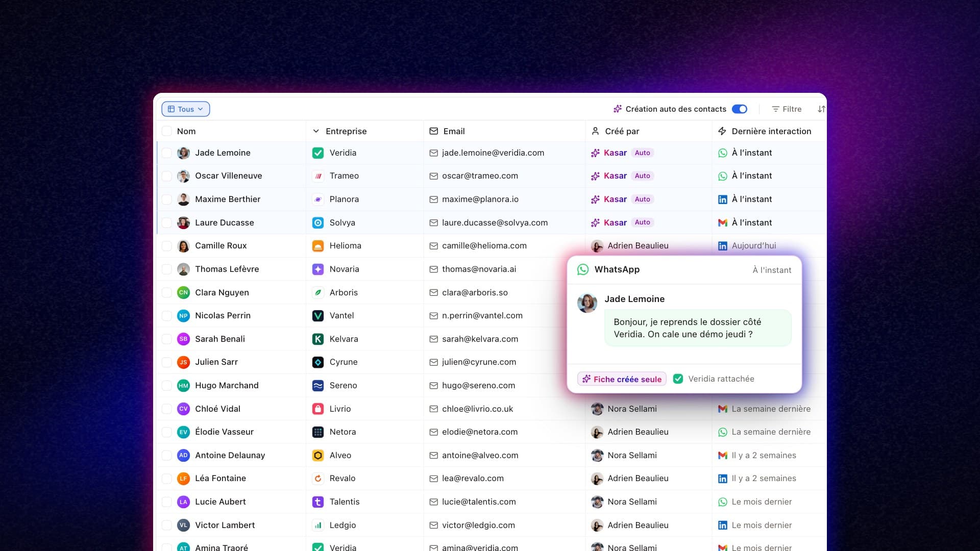This screenshot has height=551, width=980.
Task: Select Jade Lemoine row checkbox
Action: coord(166,153)
